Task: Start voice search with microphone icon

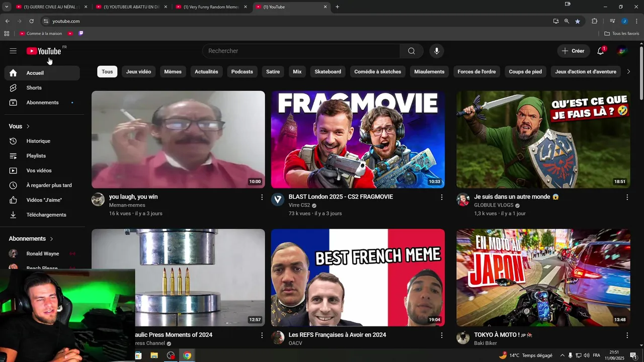Action: pos(437,51)
